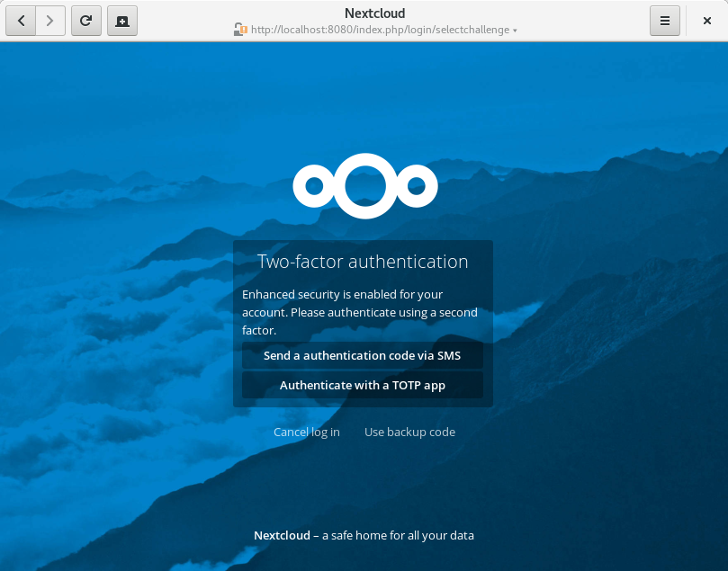Go forward to the next page
Viewport: 728px width, 571px height.
(50, 21)
